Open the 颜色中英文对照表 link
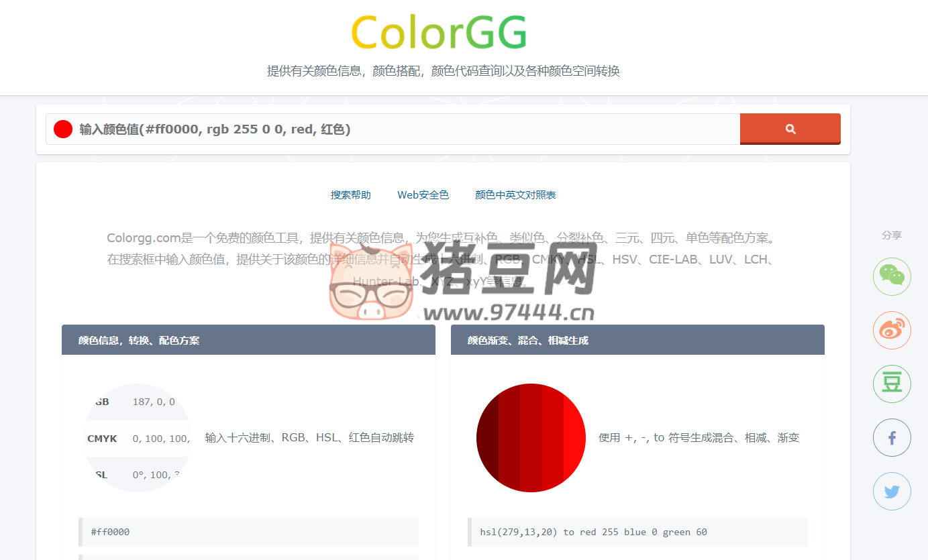The width and height of the screenshot is (928, 560). pos(515,194)
